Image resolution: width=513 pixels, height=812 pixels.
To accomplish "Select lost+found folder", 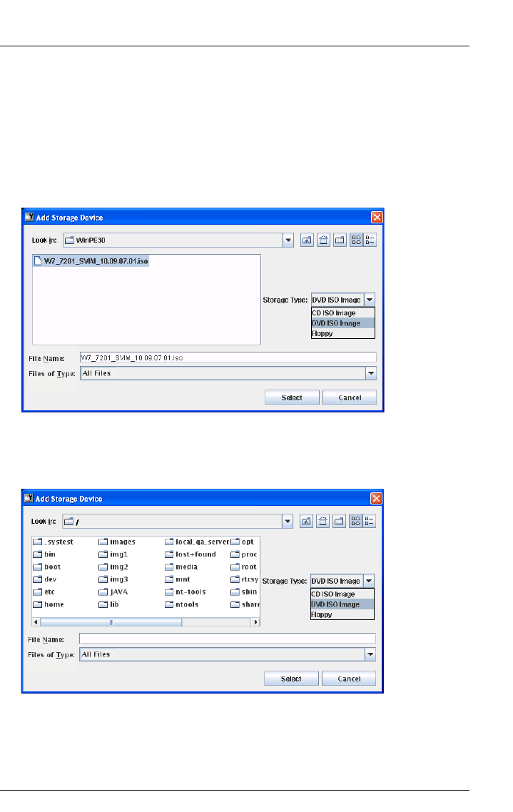I will 191,554.
